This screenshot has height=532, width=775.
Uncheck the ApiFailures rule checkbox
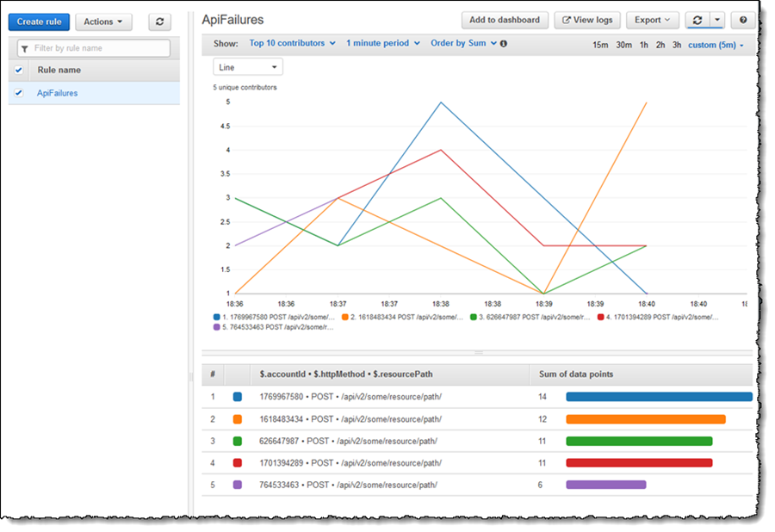point(19,93)
